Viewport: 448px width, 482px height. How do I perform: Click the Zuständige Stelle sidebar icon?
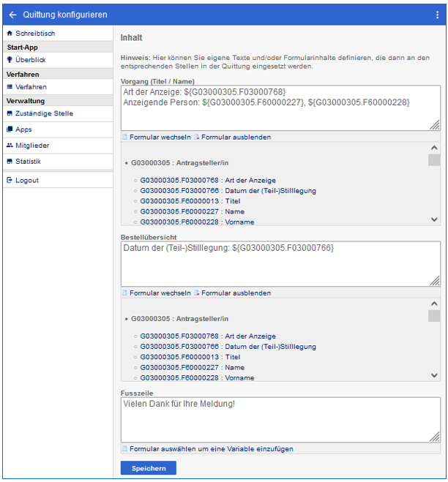pos(10,113)
